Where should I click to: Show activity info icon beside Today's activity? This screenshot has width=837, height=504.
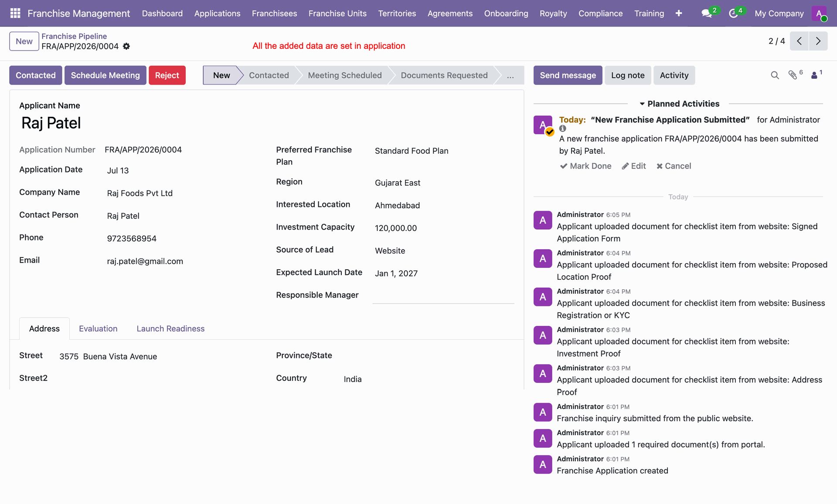[x=563, y=129]
